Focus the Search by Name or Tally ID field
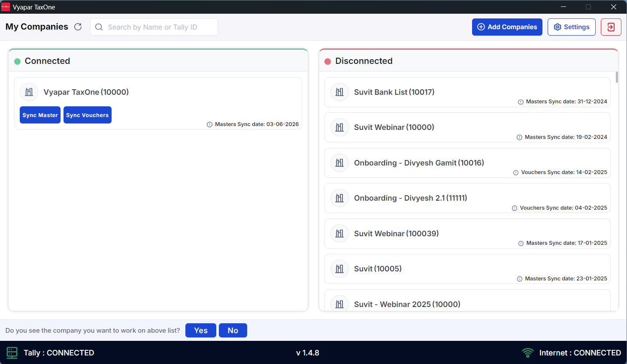The height and width of the screenshot is (364, 627). coord(154,27)
